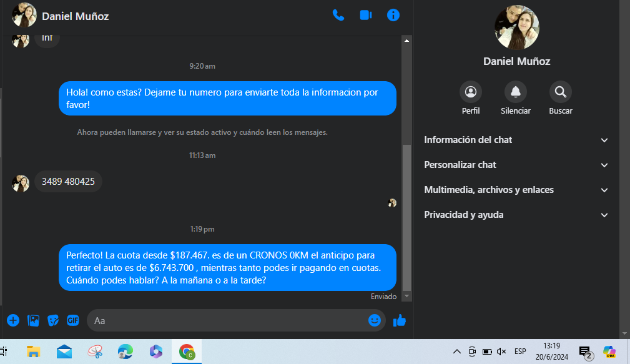630x364 pixels.
Task: Toggle the conversation info panel
Action: 393,16
